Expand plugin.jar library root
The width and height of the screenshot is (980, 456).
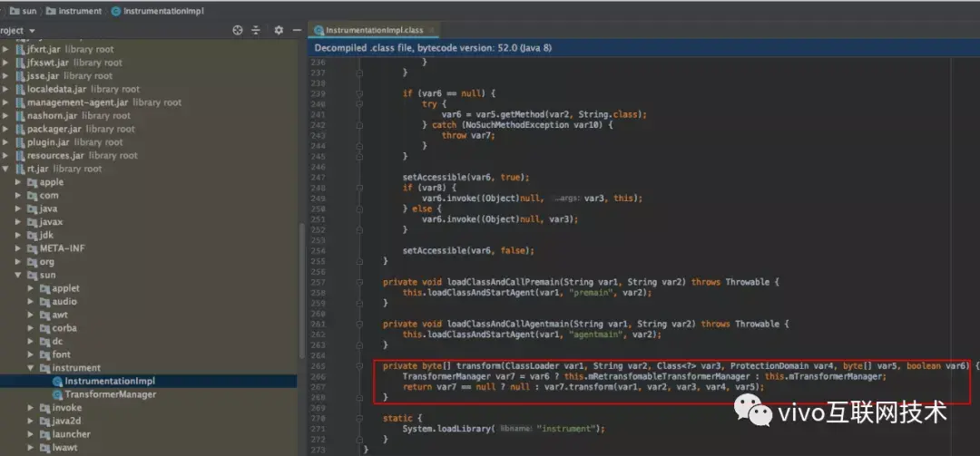(5, 142)
